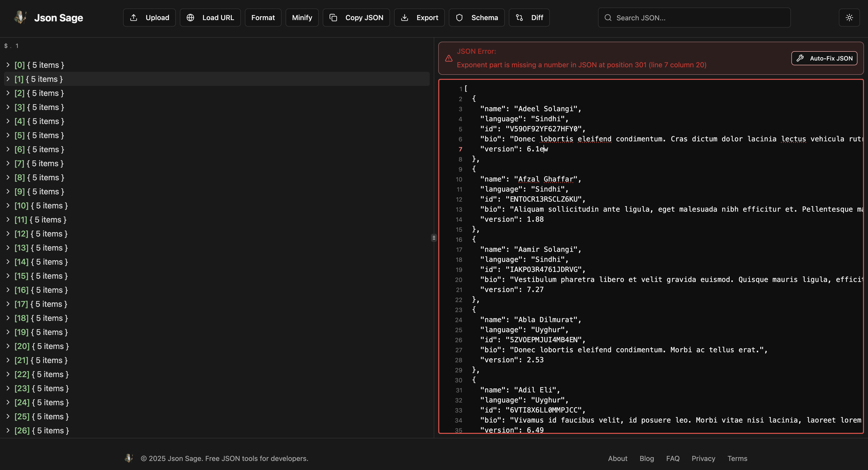Click the Upload icon in the toolbar
The height and width of the screenshot is (470, 868).
pos(134,18)
